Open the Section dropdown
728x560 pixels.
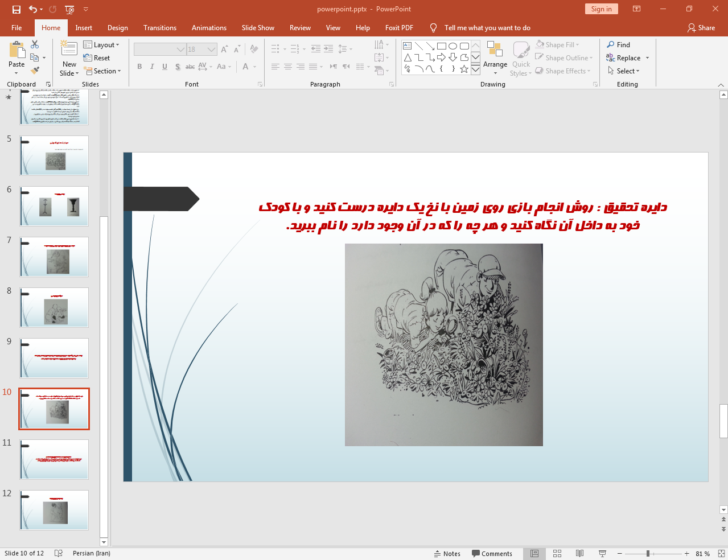pyautogui.click(x=102, y=71)
